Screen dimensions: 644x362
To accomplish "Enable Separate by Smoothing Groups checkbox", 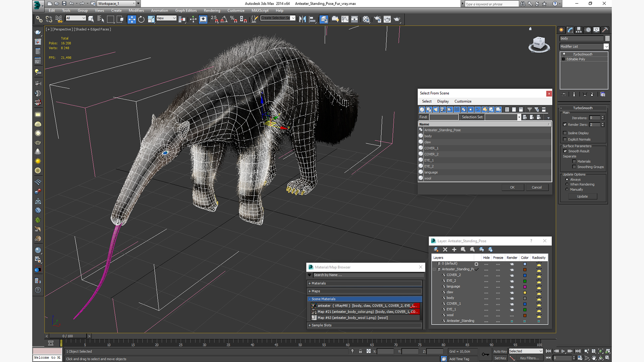I will [x=574, y=167].
